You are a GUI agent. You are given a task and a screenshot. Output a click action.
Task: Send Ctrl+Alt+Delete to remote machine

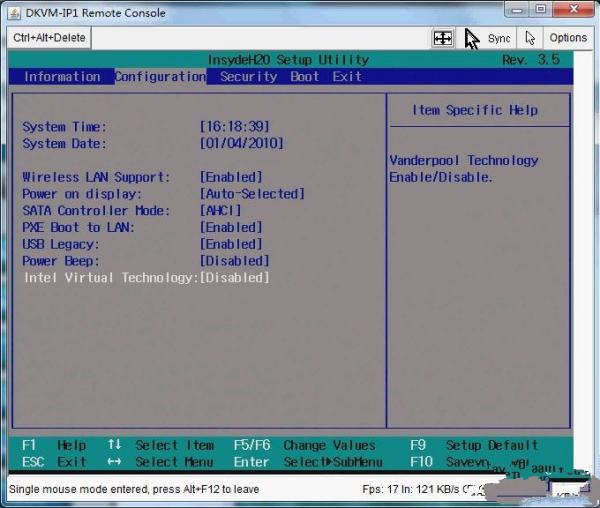coord(50,38)
